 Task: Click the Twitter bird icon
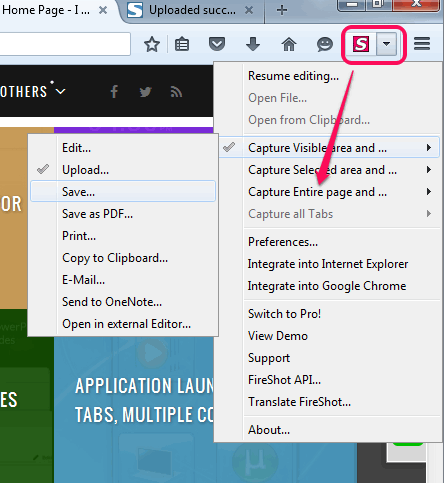(146, 92)
